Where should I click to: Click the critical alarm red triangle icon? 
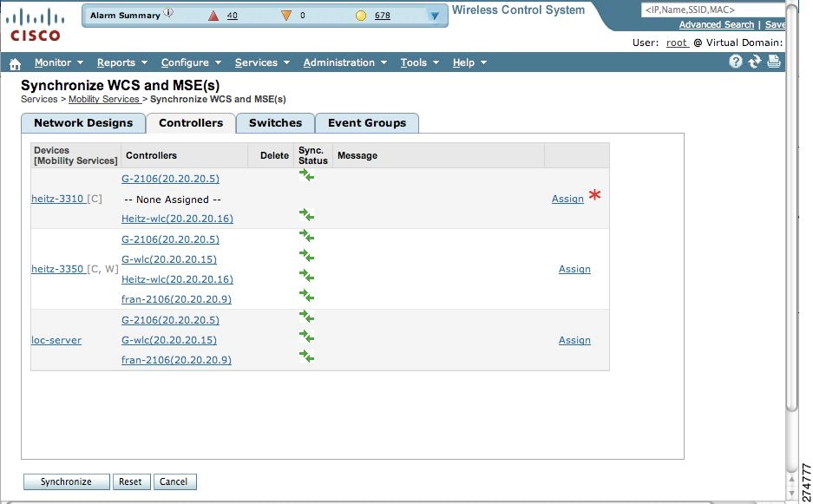click(x=213, y=16)
